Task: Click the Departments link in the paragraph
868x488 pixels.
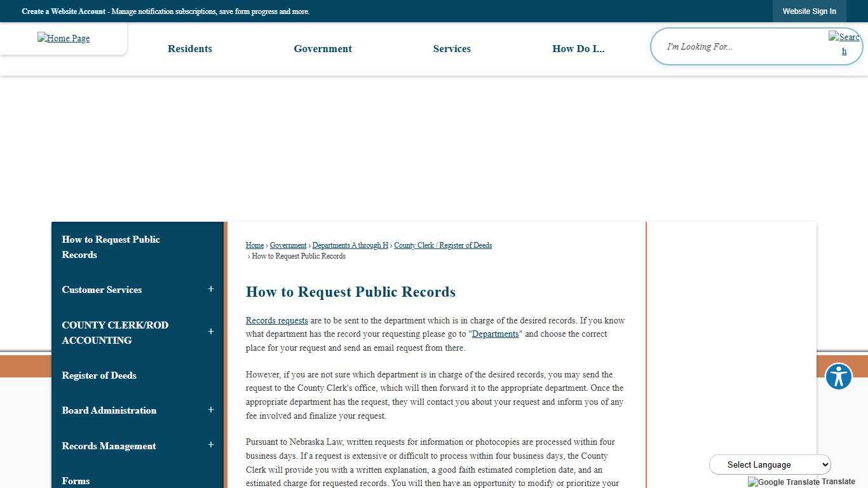Action: (495, 334)
